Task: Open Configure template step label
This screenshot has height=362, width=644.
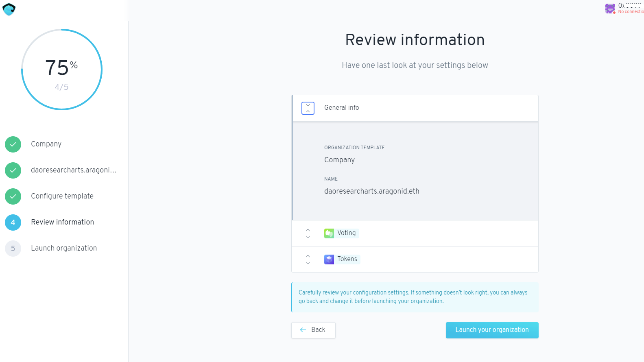Action: (62, 196)
